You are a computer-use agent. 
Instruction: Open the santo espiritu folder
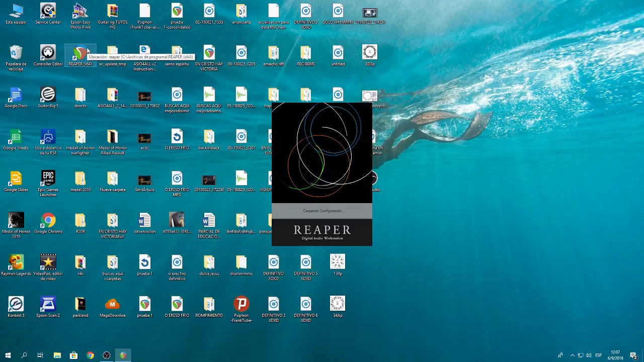point(177,56)
